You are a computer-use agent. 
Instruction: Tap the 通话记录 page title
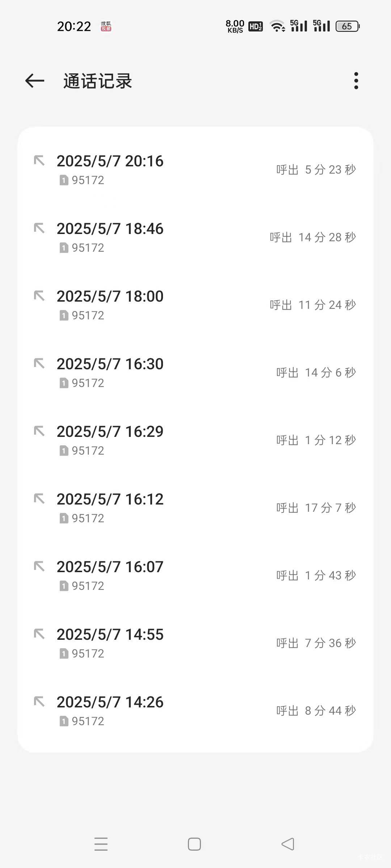pyautogui.click(x=98, y=81)
